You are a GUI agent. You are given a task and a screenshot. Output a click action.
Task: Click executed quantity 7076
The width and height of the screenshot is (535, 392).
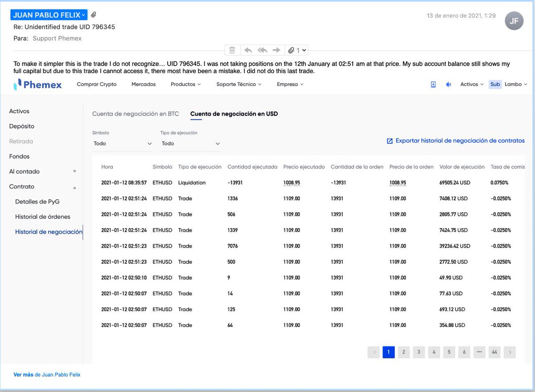click(x=234, y=246)
